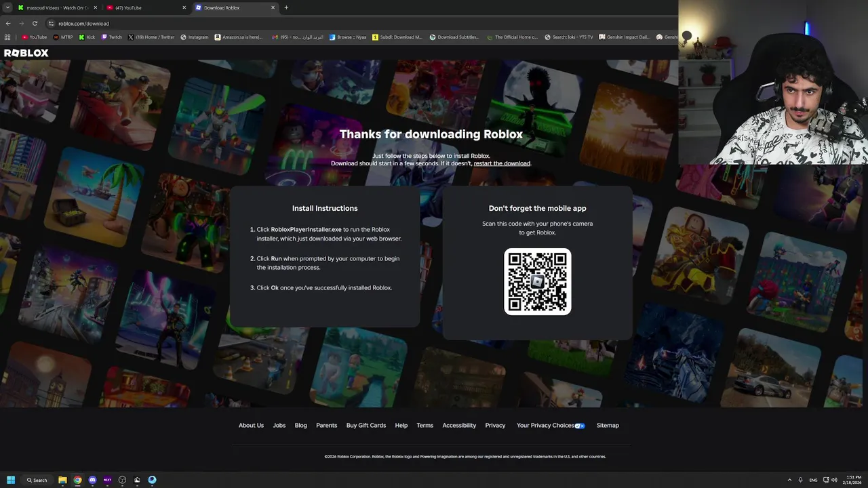Reload the page with the refresh icon
Viewport: 868px width, 488px height.
(x=35, y=23)
